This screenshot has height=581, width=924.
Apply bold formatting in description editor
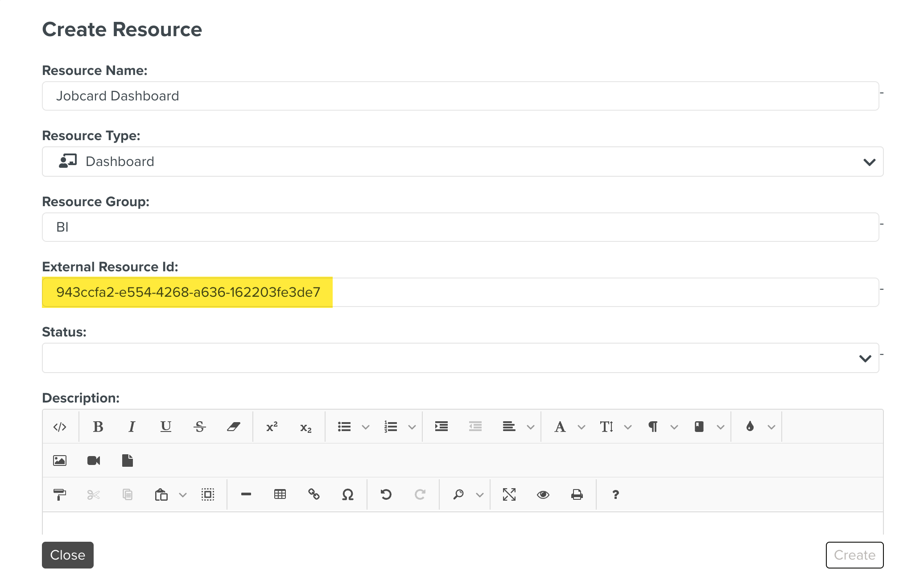click(x=98, y=427)
